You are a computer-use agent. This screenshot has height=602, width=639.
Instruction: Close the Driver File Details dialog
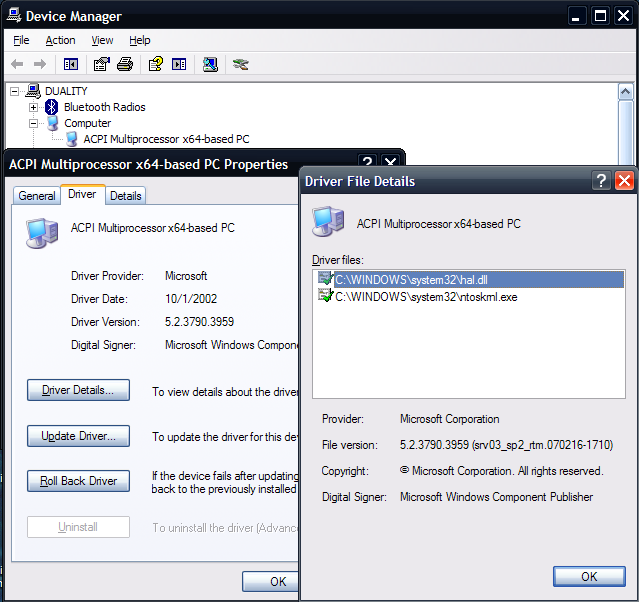[x=624, y=181]
